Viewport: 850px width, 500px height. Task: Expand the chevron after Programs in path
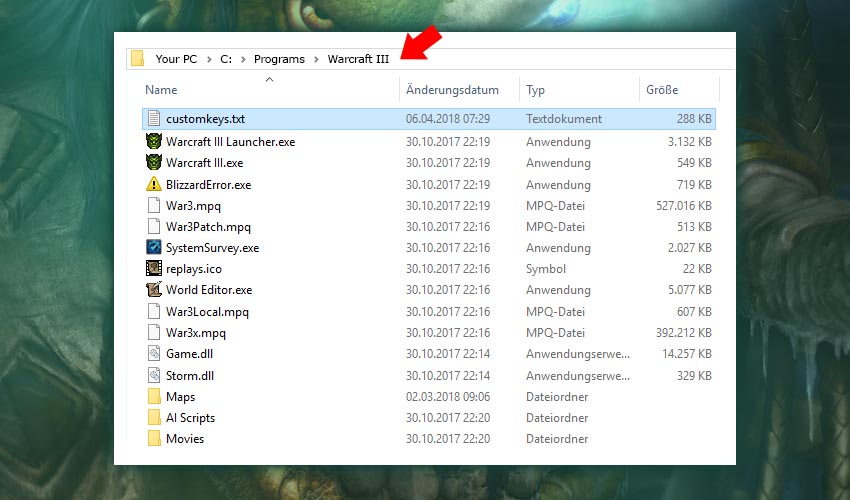pos(316,59)
